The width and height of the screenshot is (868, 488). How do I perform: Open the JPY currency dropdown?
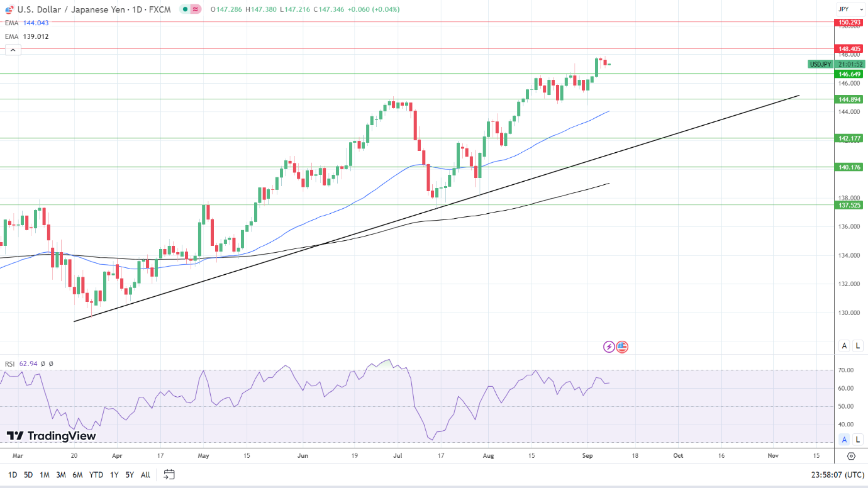click(x=850, y=9)
